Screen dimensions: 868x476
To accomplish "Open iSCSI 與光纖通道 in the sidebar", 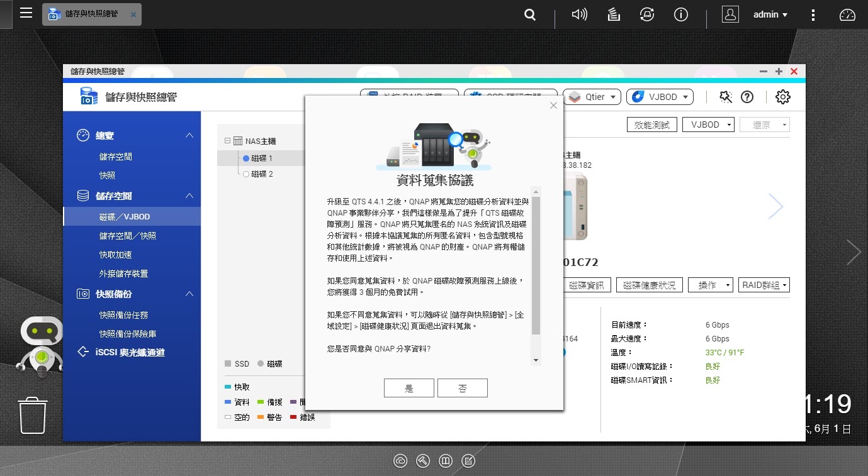I will coord(132,353).
